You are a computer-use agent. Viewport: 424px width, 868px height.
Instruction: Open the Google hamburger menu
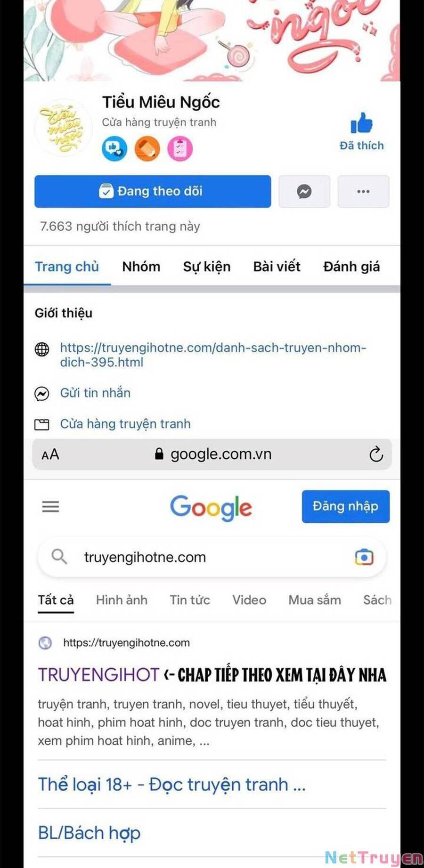(50, 506)
